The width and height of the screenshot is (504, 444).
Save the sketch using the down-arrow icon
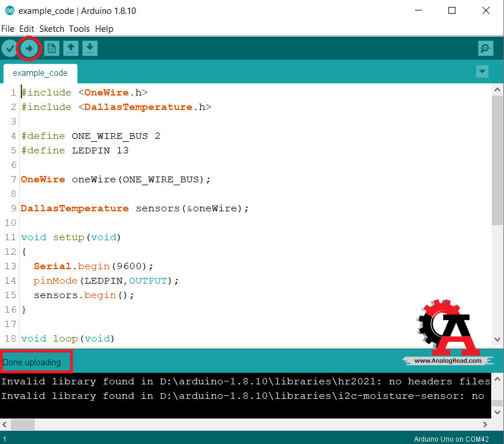90,49
